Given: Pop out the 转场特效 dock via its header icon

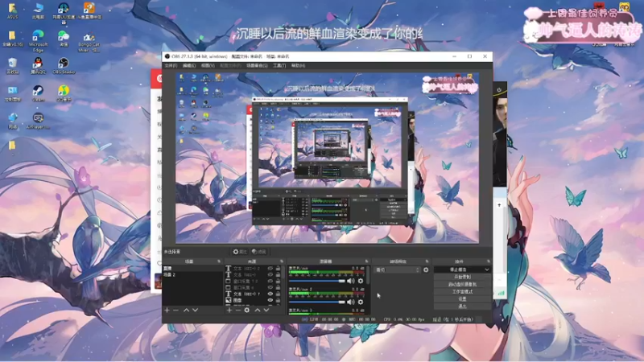Looking at the screenshot, I should click(427, 261).
